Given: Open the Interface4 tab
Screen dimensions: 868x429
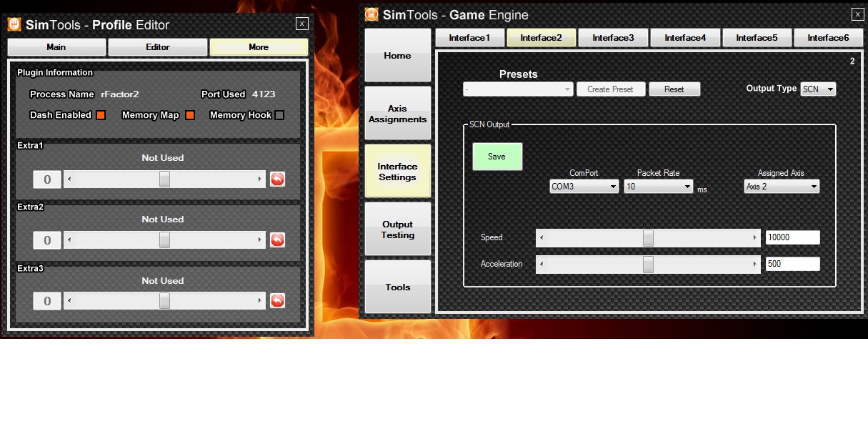Looking at the screenshot, I should click(x=685, y=38).
